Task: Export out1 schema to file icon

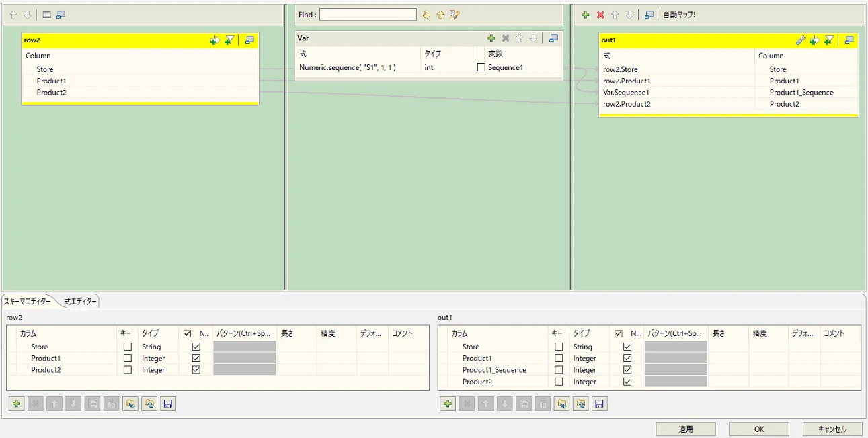Action: 580,404
